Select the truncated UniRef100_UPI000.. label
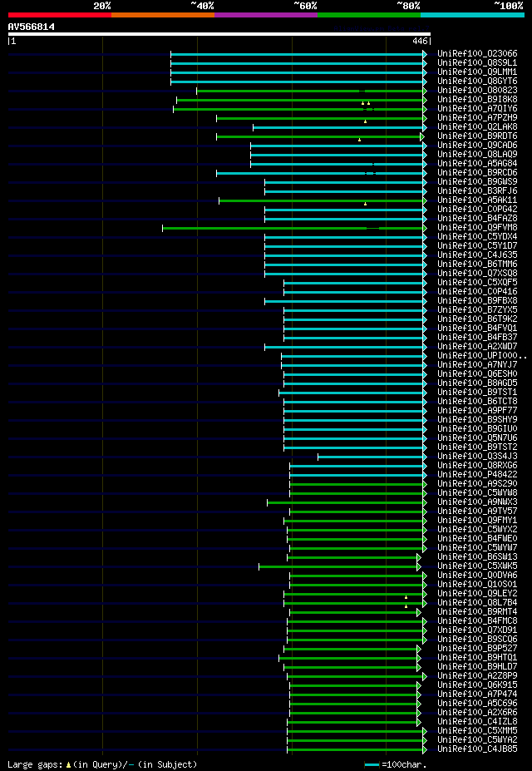The height and width of the screenshot is (771, 532). tap(482, 355)
